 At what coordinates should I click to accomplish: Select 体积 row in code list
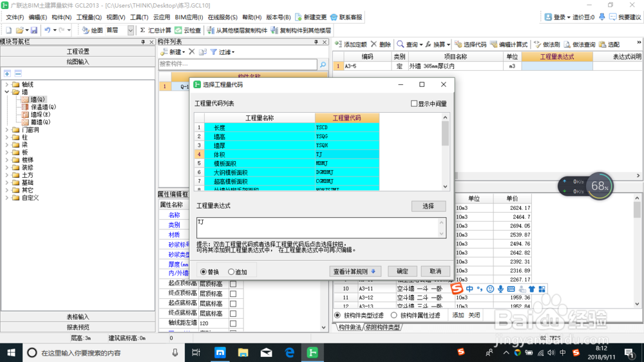(287, 155)
